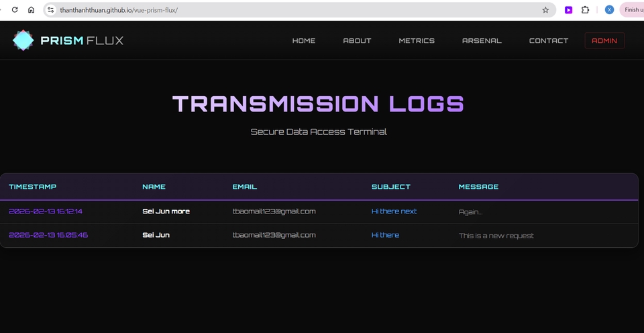This screenshot has height=333, width=644.
Task: Select timestamp 2026-02-13 16:05:46
Action: click(48, 235)
